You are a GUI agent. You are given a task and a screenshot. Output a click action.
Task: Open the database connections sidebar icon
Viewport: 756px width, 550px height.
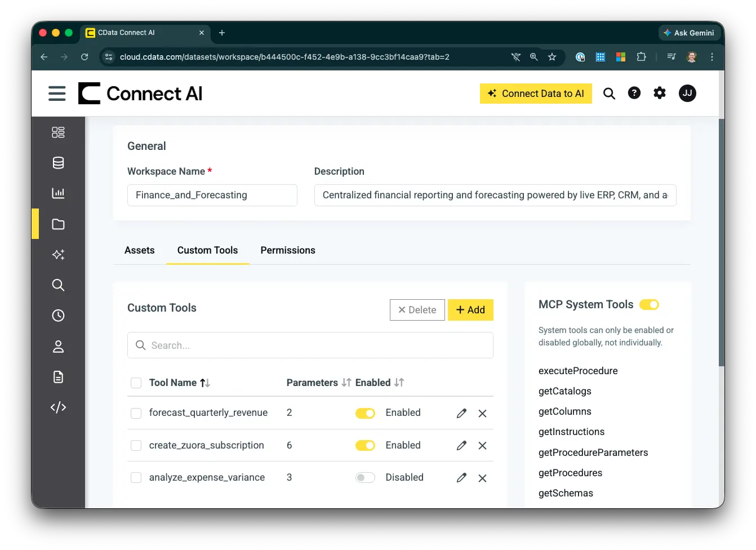click(58, 163)
